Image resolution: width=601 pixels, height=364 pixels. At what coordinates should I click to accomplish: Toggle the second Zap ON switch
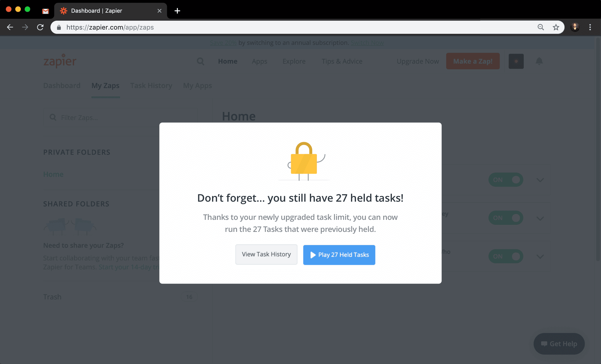pos(506,218)
